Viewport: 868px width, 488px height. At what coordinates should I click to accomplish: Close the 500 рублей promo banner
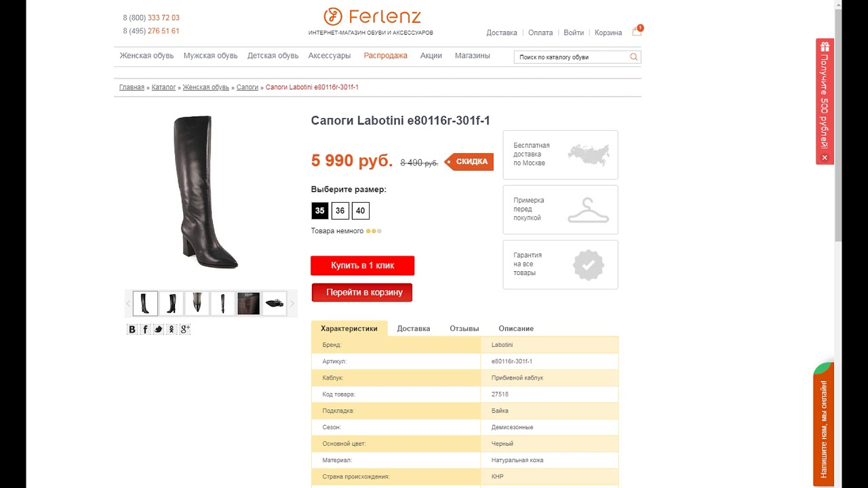click(825, 157)
